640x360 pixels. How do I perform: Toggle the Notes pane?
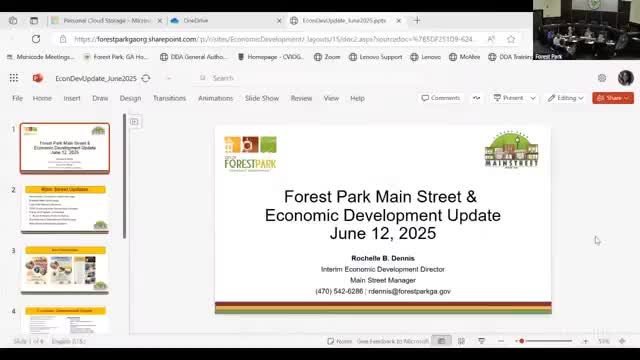tap(340, 341)
